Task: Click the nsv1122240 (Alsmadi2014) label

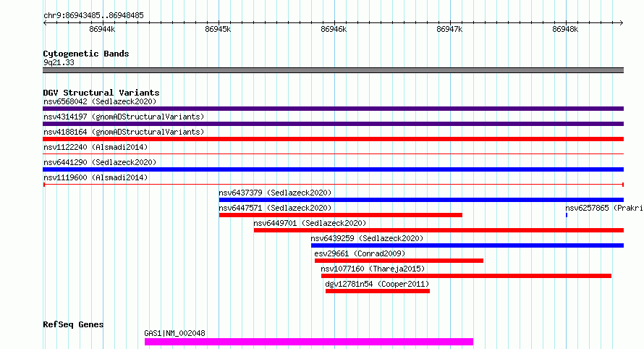Action: pyautogui.click(x=96, y=147)
